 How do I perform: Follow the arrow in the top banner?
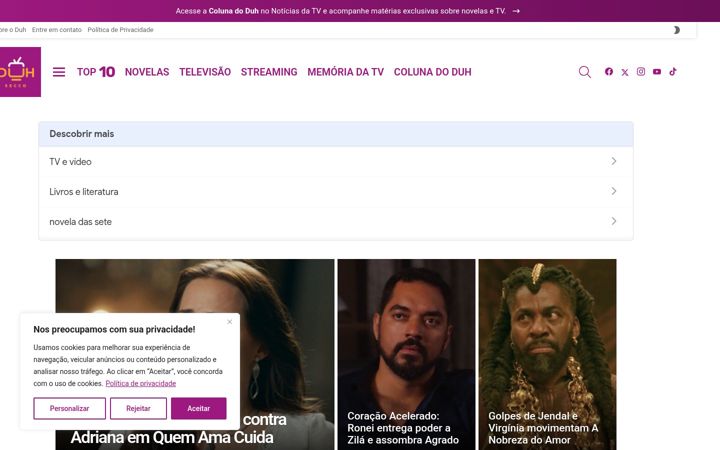(516, 11)
